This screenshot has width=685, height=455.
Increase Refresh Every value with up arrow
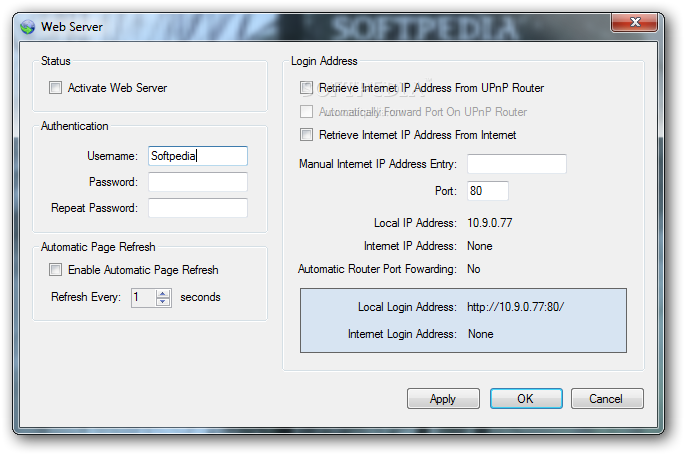(x=163, y=293)
